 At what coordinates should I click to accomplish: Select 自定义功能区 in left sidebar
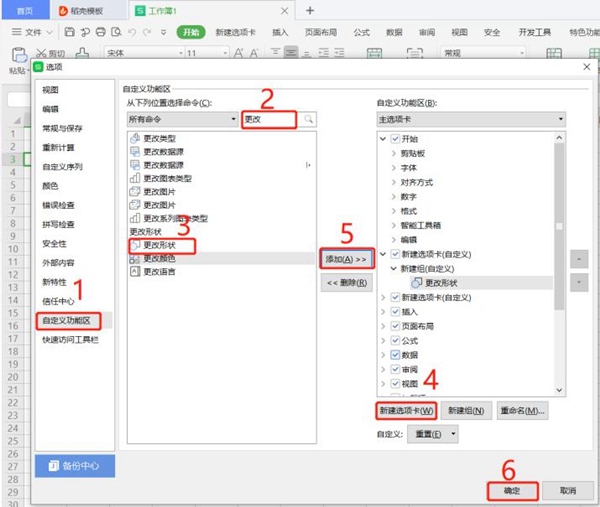coord(66,320)
